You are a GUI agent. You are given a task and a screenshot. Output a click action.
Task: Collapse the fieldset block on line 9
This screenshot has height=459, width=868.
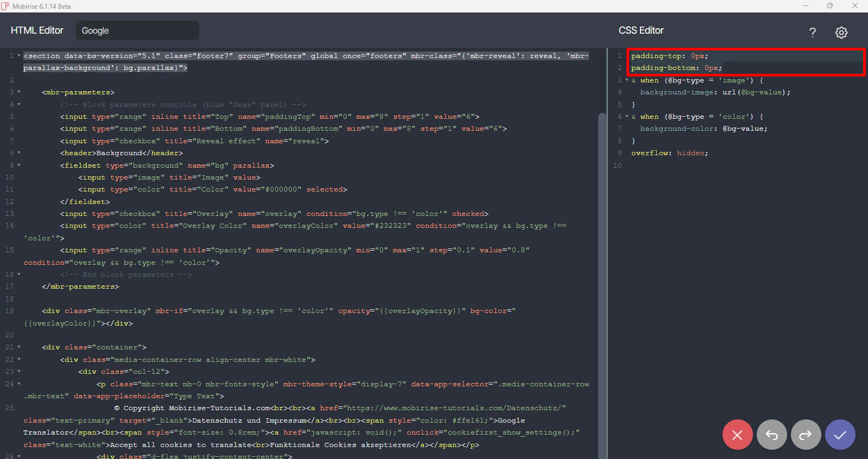(19, 165)
